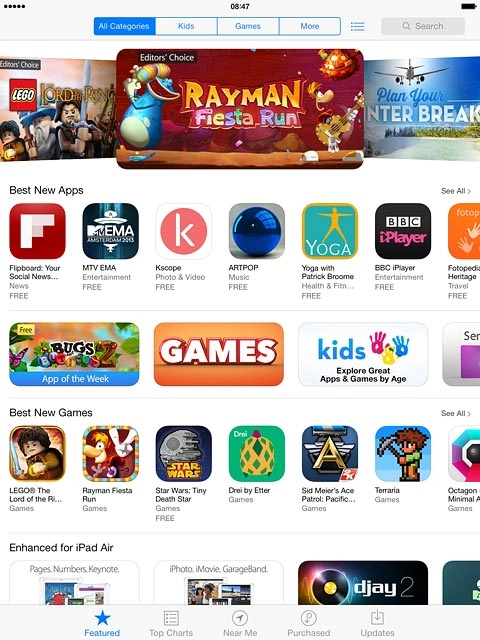Select the Kids category segment
Screen dimensions: 480x640
[x=186, y=26]
